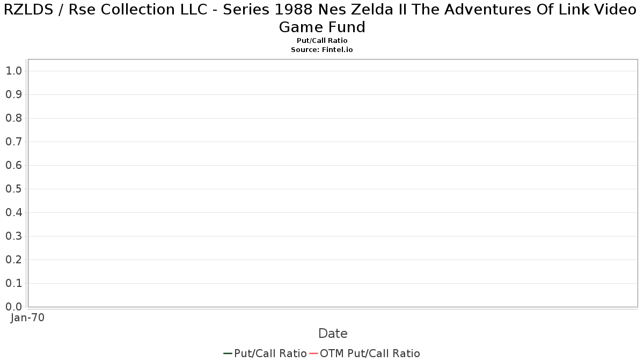This screenshot has height=362, width=644.
Task: Select the Put/Call Ratio subtitle under the title
Action: tap(322, 41)
